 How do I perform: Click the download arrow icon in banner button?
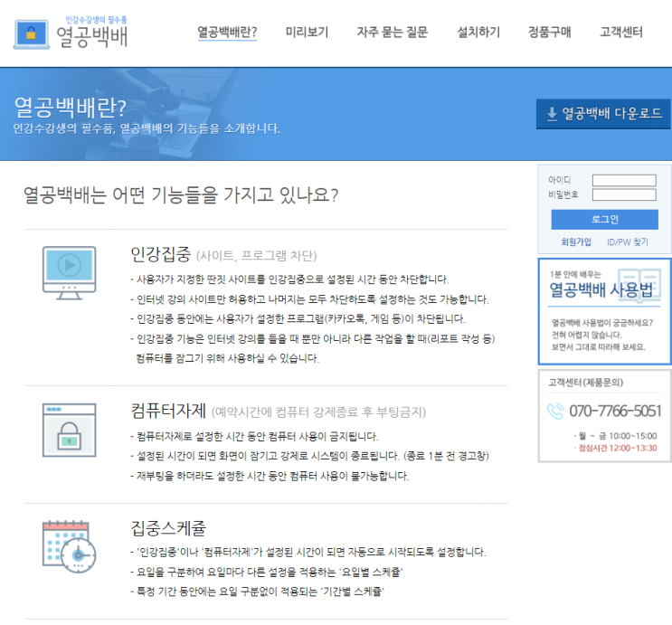tap(552, 114)
